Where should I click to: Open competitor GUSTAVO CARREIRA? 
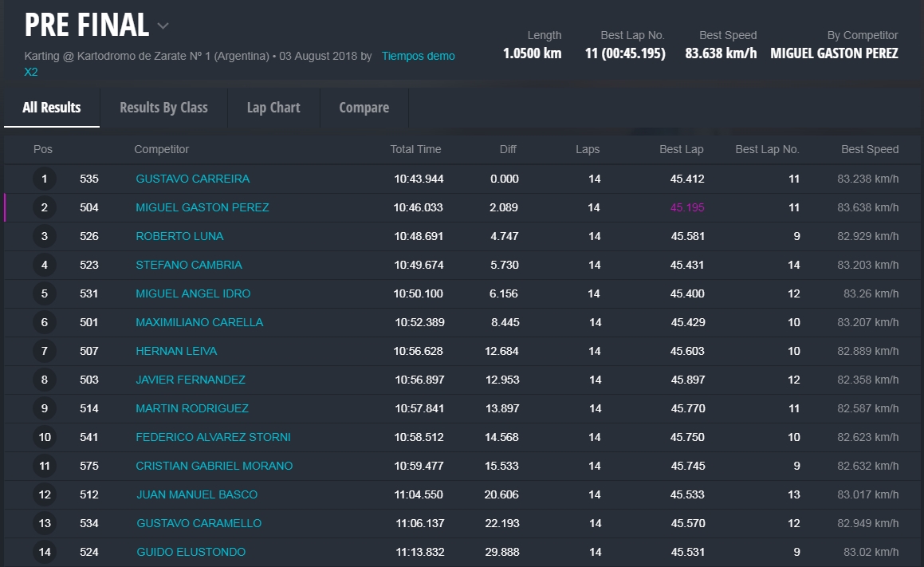[x=192, y=179]
